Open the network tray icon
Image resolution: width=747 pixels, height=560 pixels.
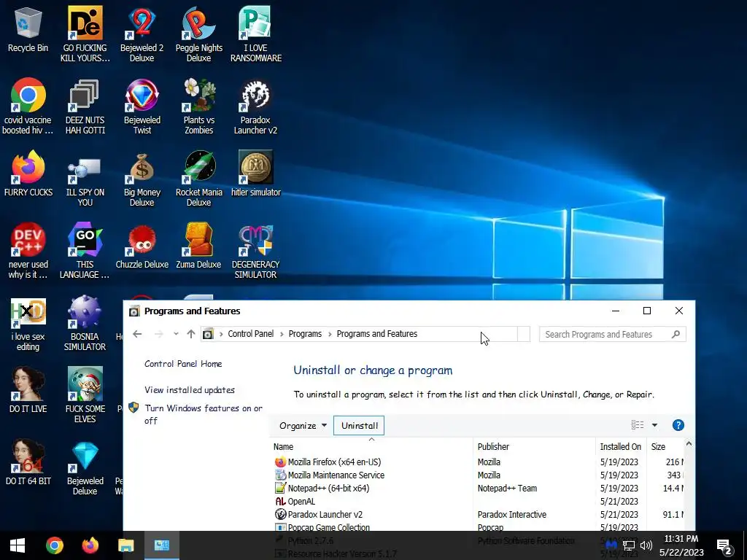coord(629,545)
